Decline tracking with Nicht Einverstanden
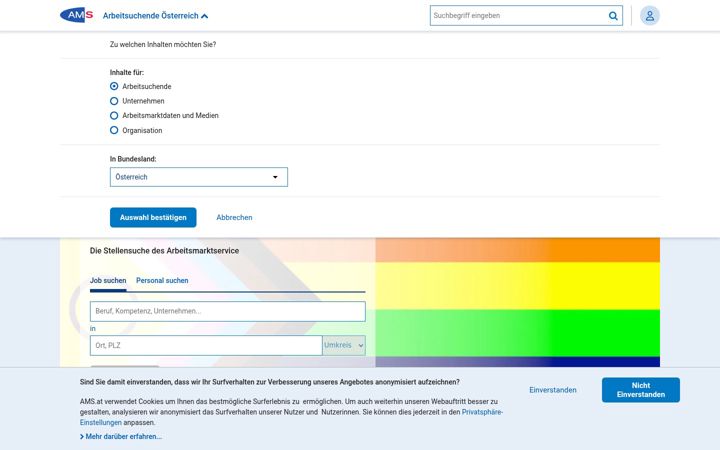Viewport: 720px width, 450px height. pyautogui.click(x=641, y=390)
